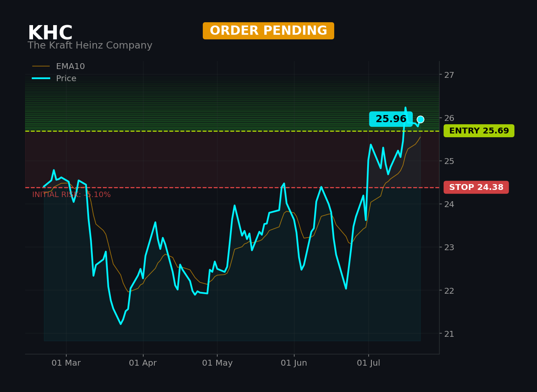Click the 01 Jul date axis label
This screenshot has height=392, width=537.
click(x=368, y=363)
